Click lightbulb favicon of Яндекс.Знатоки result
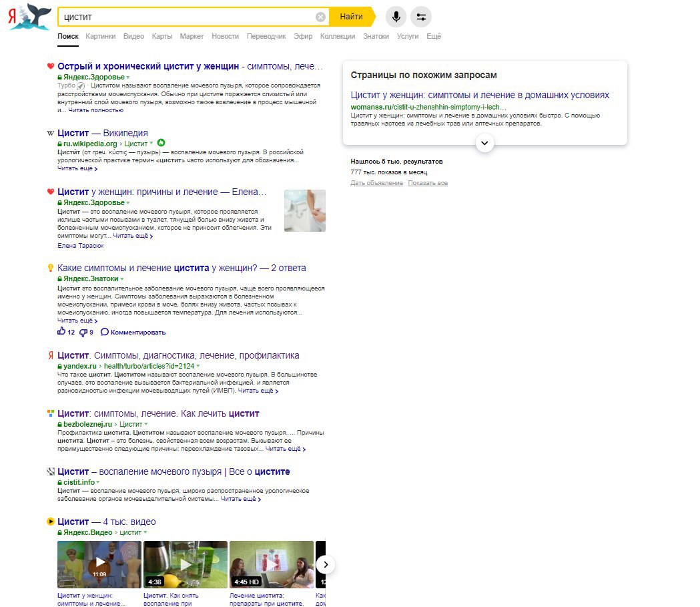Image resolution: width=700 pixels, height=607 pixels. [51, 268]
